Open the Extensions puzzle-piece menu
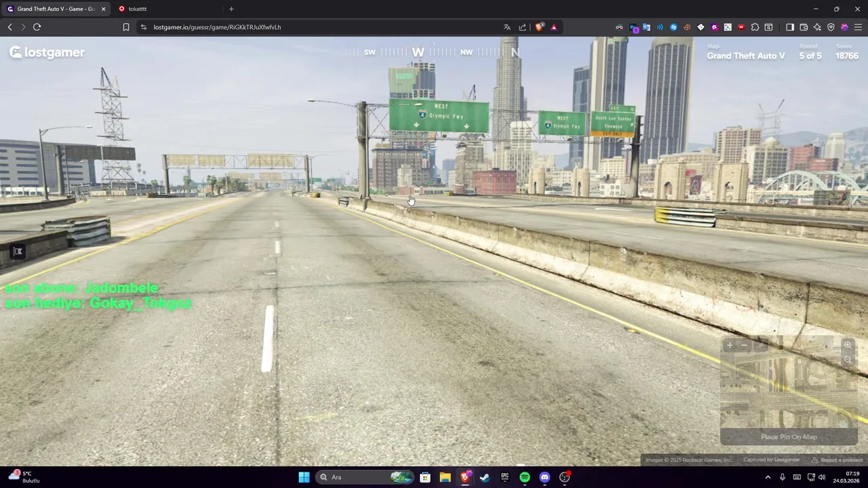 pyautogui.click(x=755, y=27)
